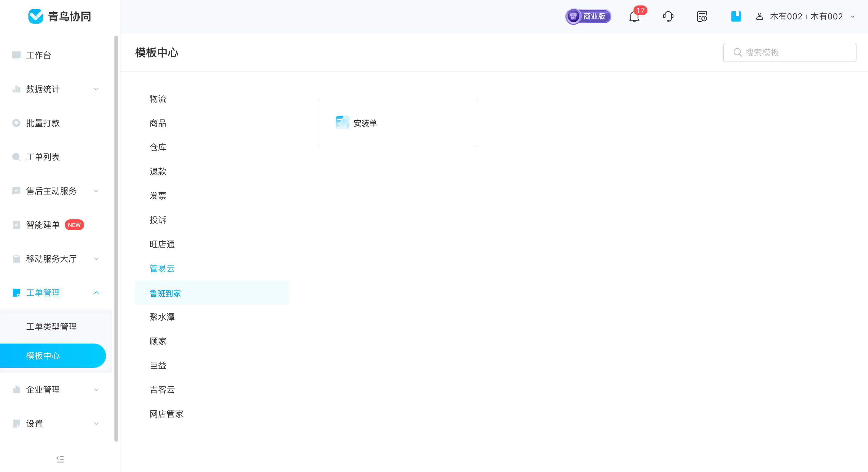Select the 巨益 template category
868x472 pixels.
point(212,365)
